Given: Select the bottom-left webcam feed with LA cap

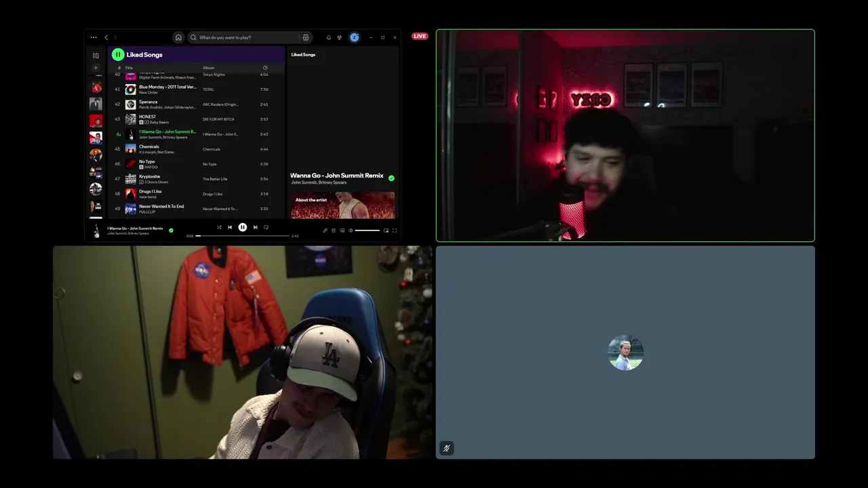Looking at the screenshot, I should (243, 352).
